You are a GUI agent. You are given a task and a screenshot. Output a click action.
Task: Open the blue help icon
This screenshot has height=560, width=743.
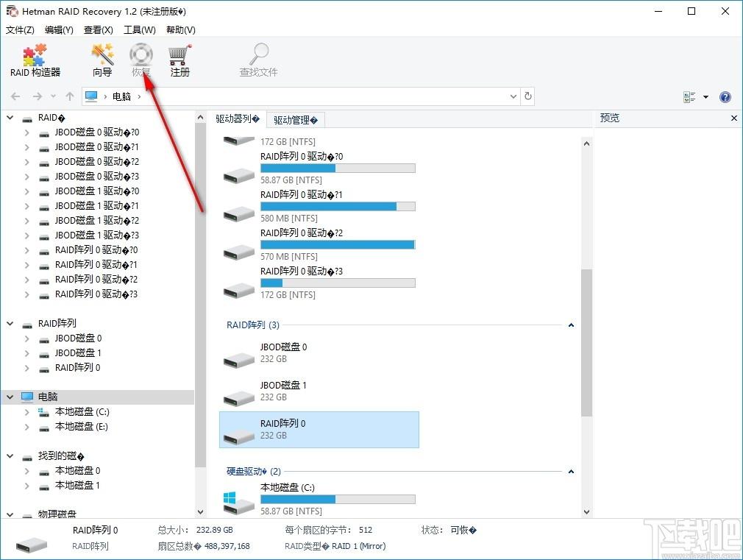point(725,97)
